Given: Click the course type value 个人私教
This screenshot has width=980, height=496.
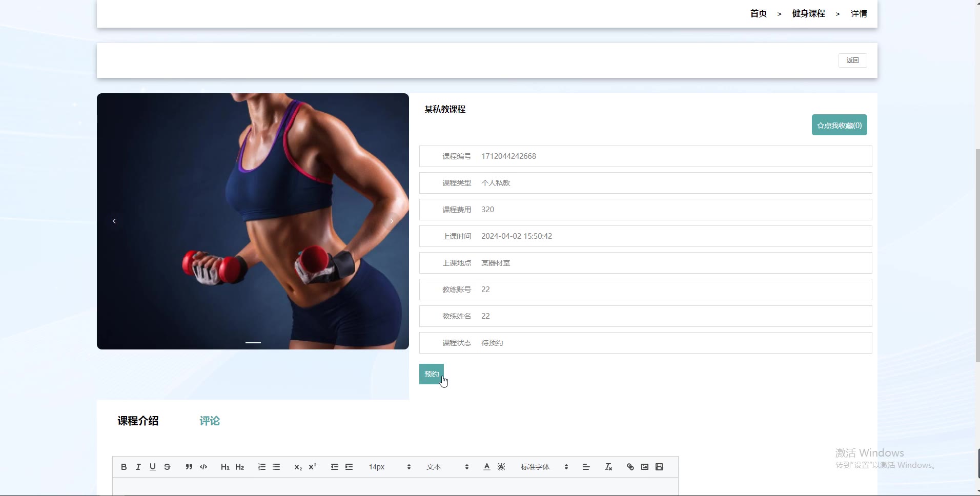Looking at the screenshot, I should pyautogui.click(x=496, y=183).
